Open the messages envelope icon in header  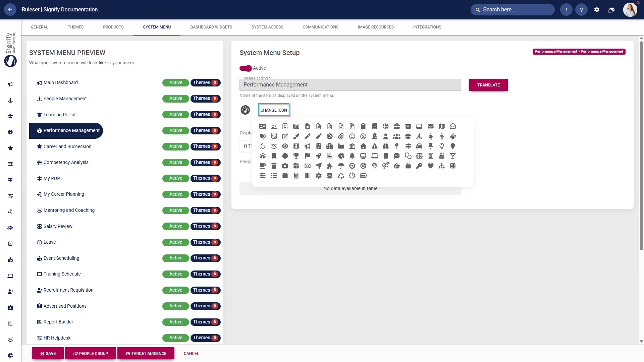[x=612, y=10]
